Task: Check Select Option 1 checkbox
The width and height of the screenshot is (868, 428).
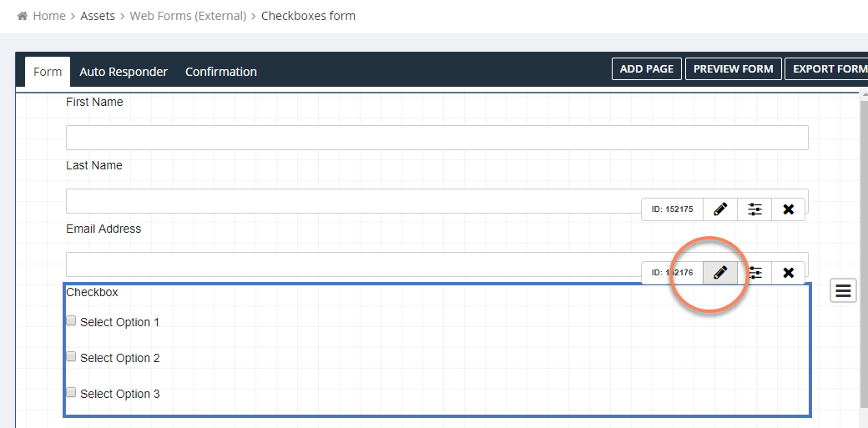Action: [71, 320]
